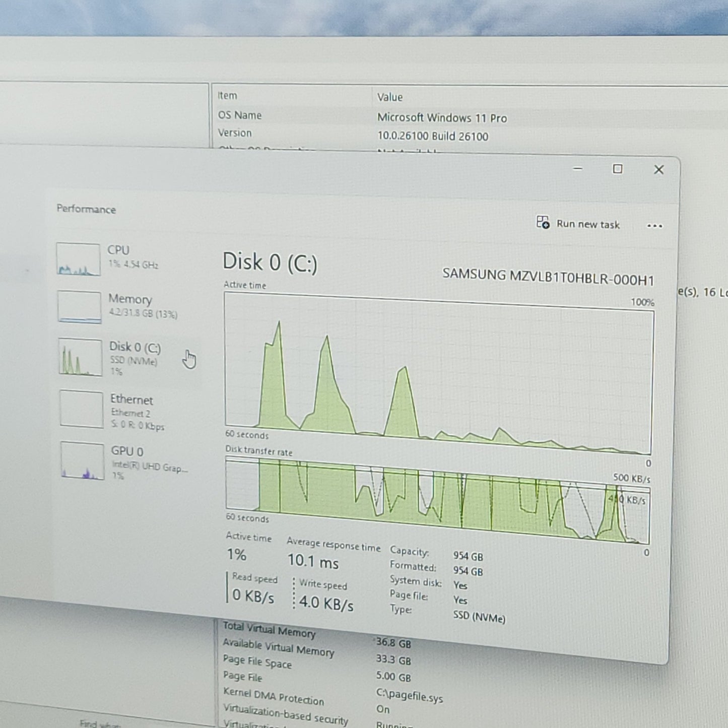The height and width of the screenshot is (728, 728).
Task: Click the Disk transfer rate graph
Action: coord(437,501)
